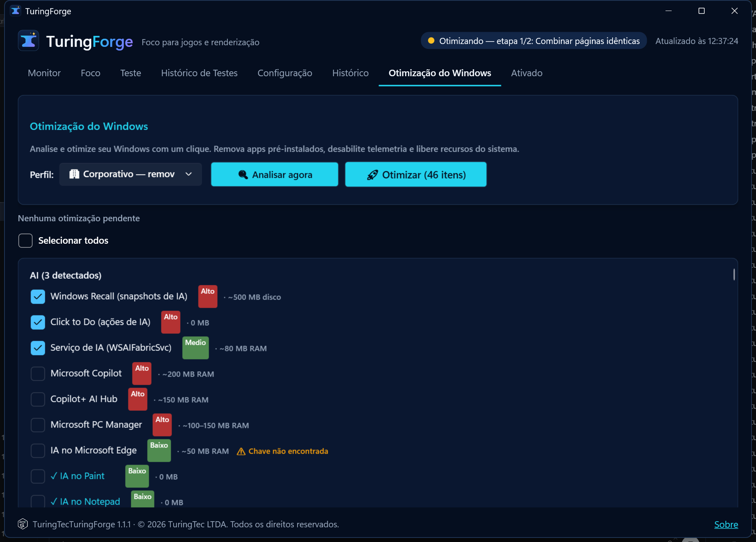This screenshot has width=756, height=542.
Task: Open the Histórico de Testes tab
Action: click(x=199, y=73)
